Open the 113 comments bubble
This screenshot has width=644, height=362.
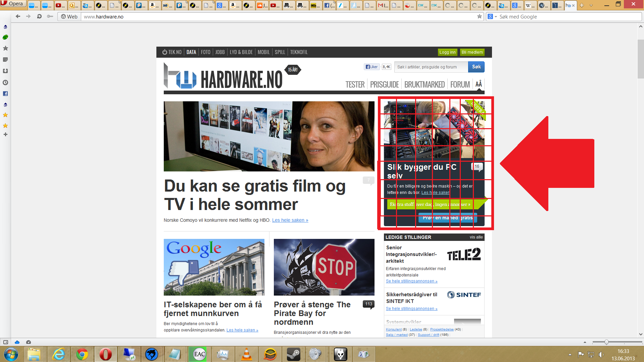point(368,304)
